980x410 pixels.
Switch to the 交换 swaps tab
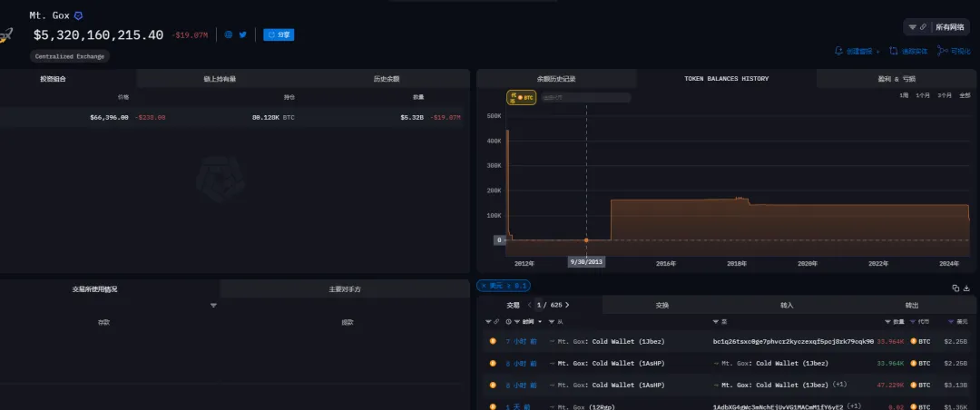pyautogui.click(x=662, y=305)
